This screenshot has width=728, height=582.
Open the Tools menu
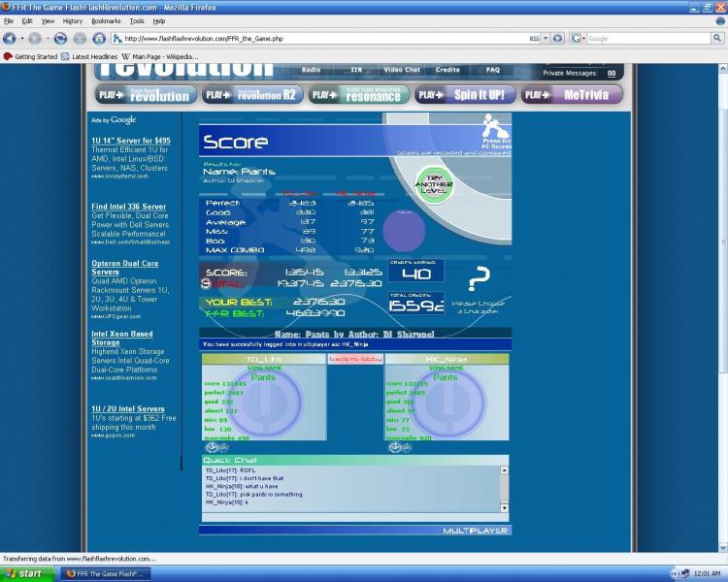[x=137, y=20]
